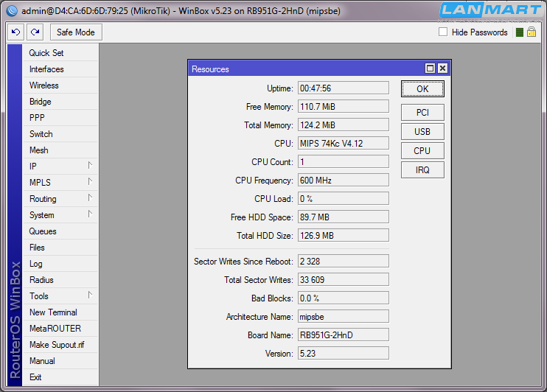Expand the System submenu arrow
Viewport: 547px width, 392px height.
pyautogui.click(x=90, y=214)
